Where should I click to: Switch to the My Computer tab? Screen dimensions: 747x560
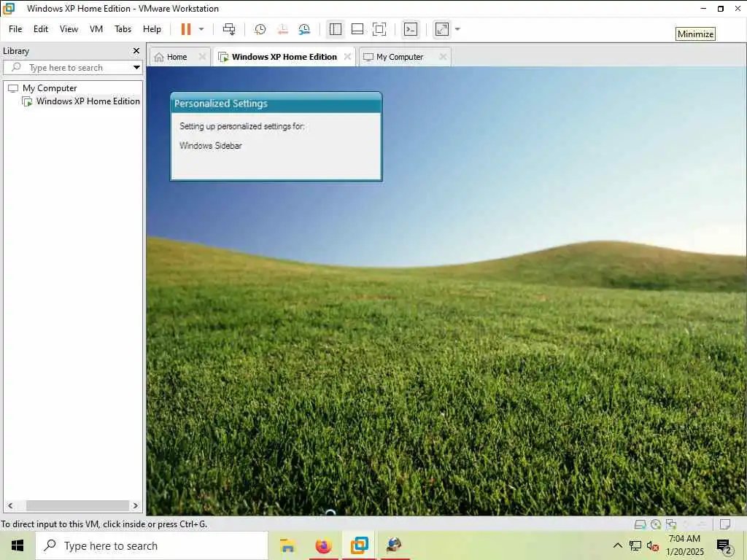(x=399, y=57)
